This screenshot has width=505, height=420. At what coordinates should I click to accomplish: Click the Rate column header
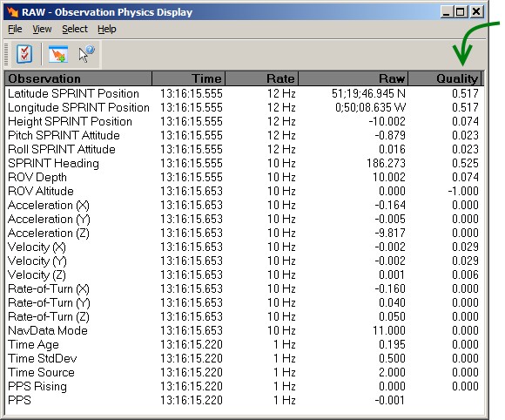[261, 78]
